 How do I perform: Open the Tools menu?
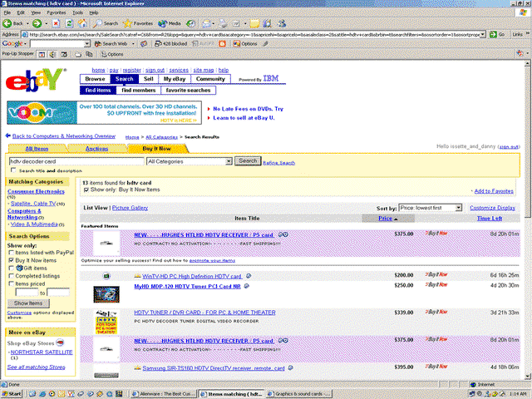77,12
